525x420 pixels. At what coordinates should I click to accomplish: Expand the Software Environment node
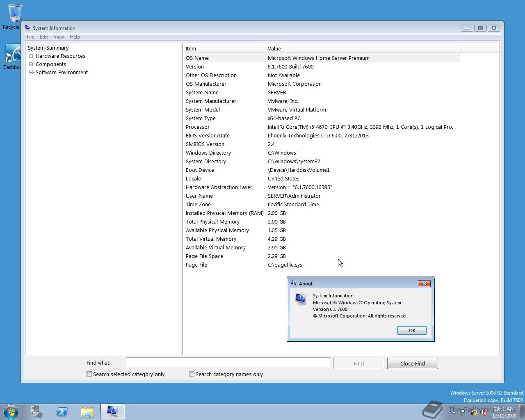(31, 73)
